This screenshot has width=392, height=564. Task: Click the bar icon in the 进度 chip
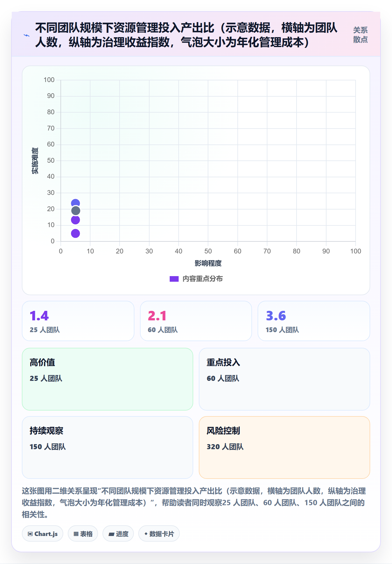(x=111, y=534)
